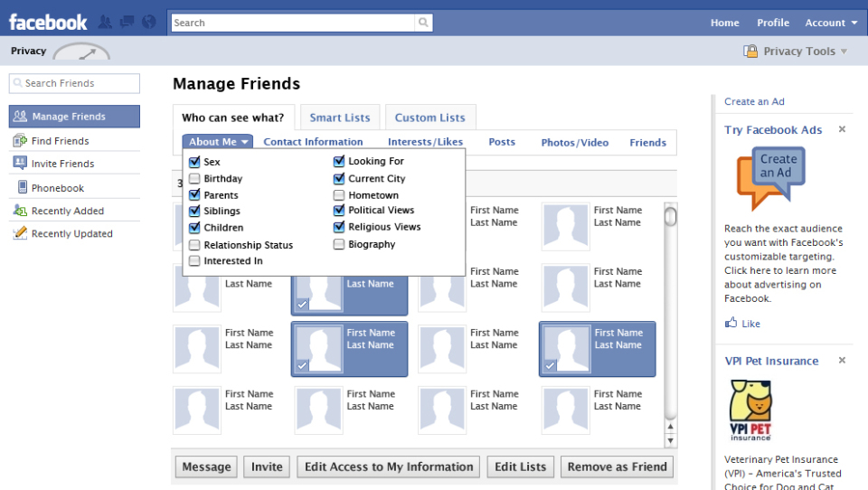The image size is (868, 490).
Task: Click the Remove as Friend button
Action: pos(618,466)
